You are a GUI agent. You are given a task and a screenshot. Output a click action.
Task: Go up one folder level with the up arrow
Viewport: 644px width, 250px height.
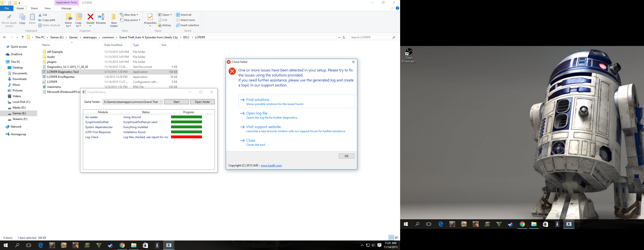[x=22, y=37]
